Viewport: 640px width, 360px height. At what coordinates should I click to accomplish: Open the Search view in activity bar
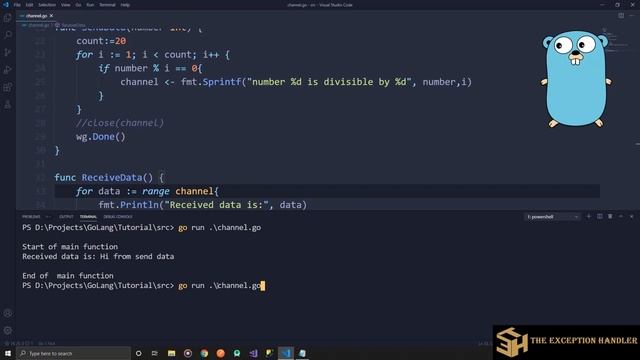click(8, 35)
